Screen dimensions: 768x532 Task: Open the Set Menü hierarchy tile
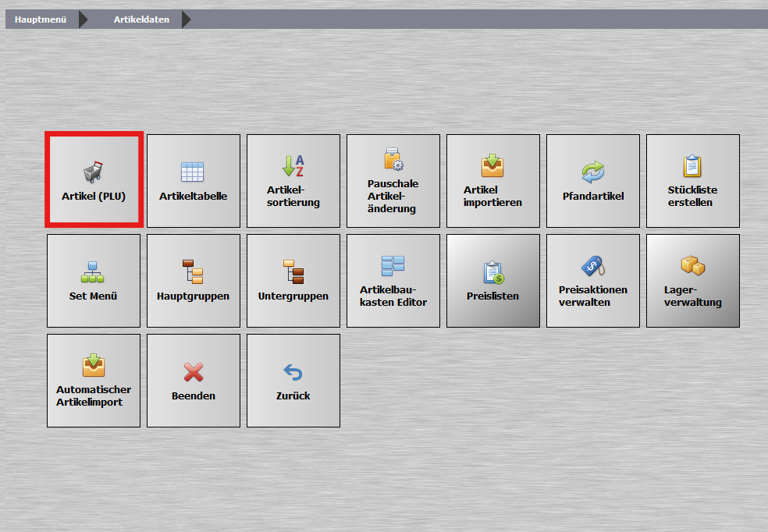[x=94, y=280]
